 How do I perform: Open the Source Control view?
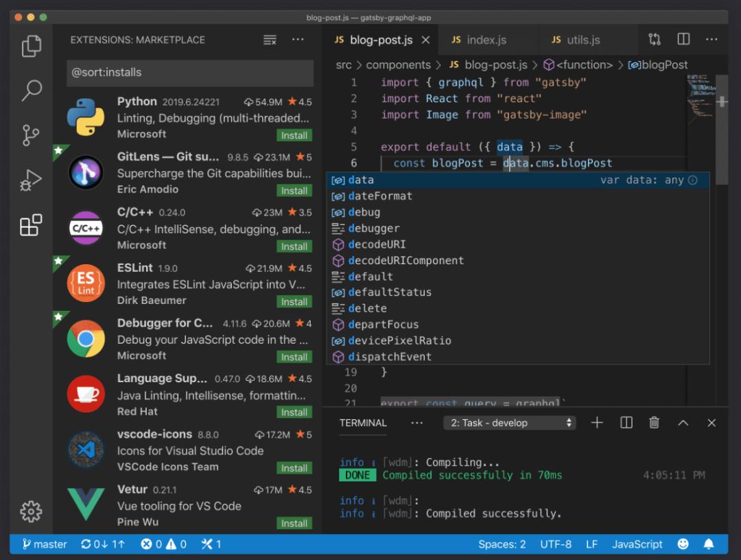pyautogui.click(x=32, y=135)
